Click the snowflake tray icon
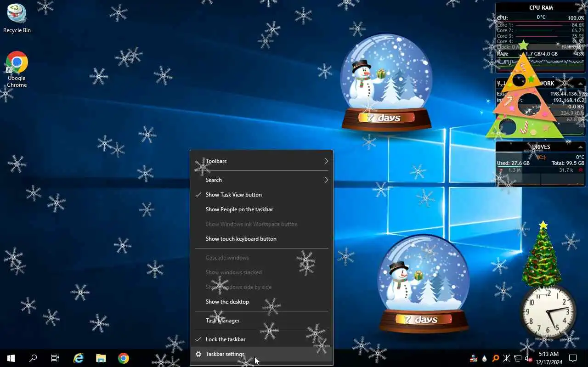The image size is (588, 367). click(x=507, y=358)
